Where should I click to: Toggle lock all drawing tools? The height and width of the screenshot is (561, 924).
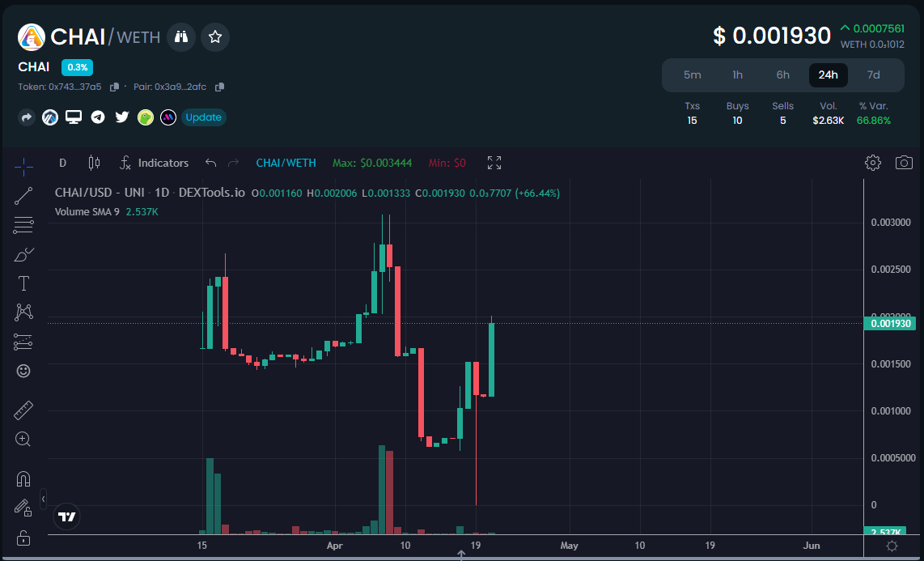pos(23,538)
